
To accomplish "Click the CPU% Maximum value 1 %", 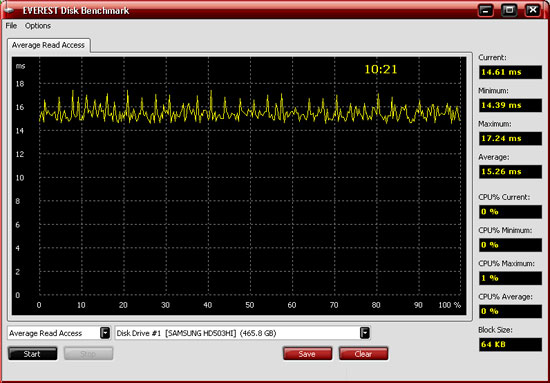I will pyautogui.click(x=510, y=278).
